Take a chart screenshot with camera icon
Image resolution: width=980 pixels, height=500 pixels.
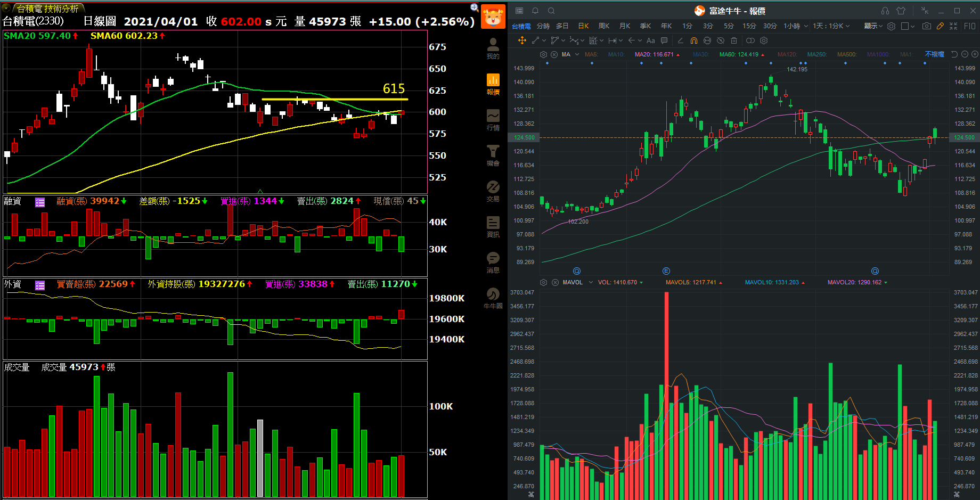(x=927, y=26)
